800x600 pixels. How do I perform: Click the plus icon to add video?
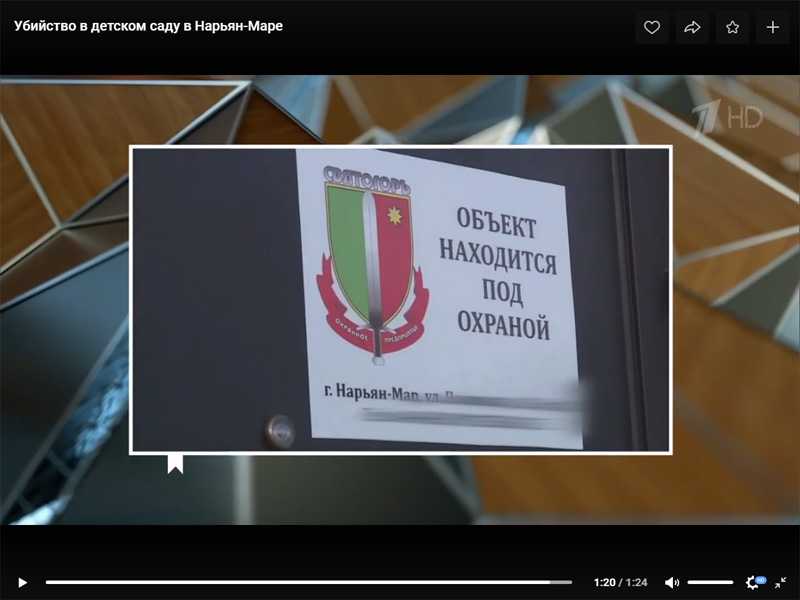[x=772, y=27]
